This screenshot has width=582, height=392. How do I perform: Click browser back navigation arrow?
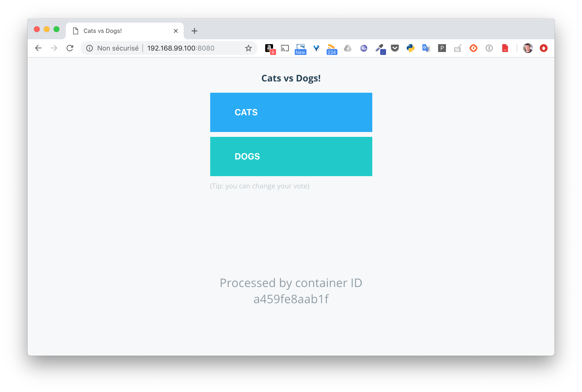38,48
